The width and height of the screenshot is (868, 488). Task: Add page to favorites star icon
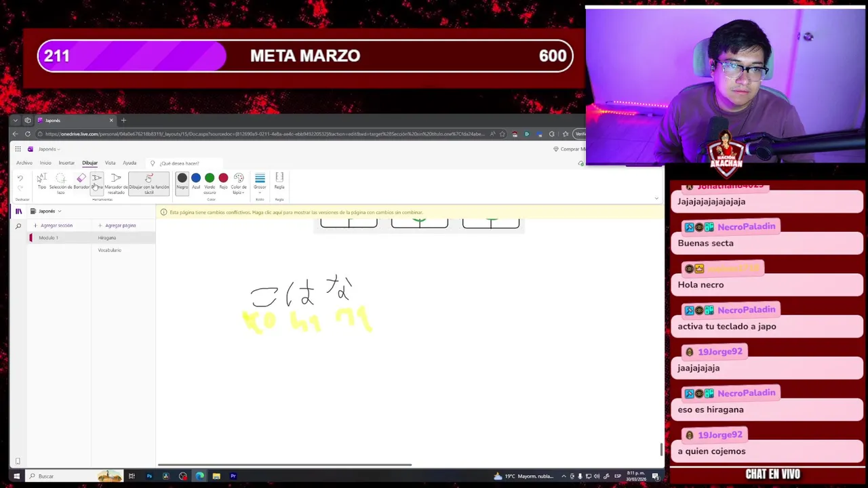502,134
